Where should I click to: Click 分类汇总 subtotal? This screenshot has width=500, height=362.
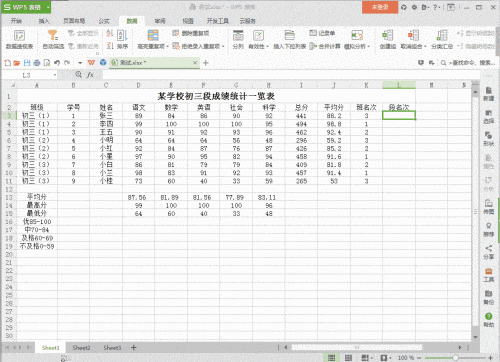442,39
